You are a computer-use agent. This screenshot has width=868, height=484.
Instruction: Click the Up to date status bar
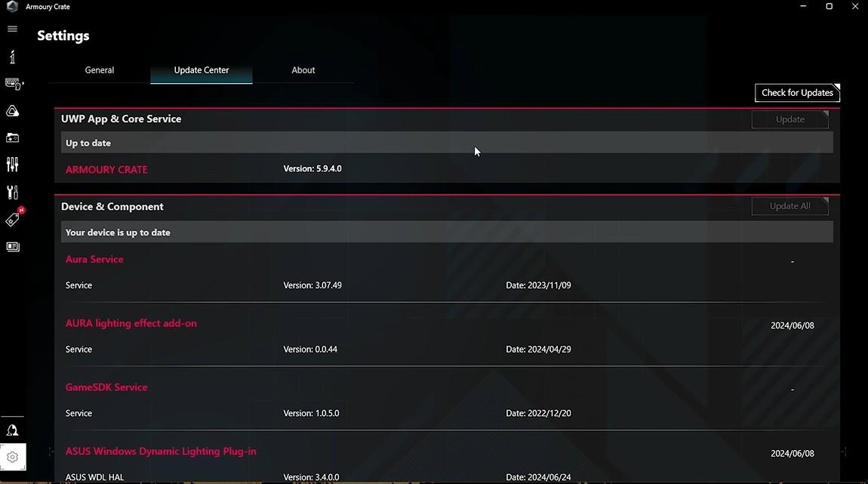[x=447, y=143]
